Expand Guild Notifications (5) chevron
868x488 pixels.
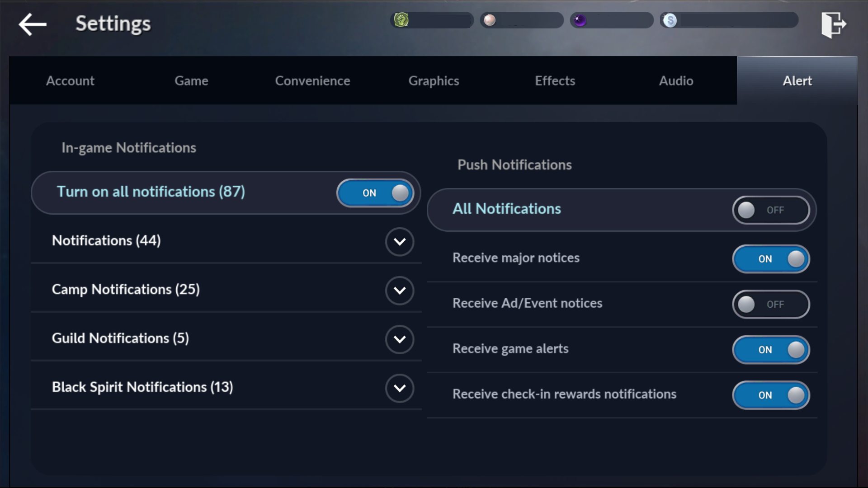point(400,339)
